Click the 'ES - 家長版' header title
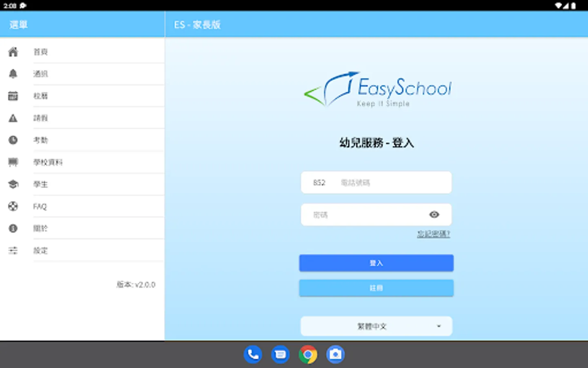 tap(197, 25)
